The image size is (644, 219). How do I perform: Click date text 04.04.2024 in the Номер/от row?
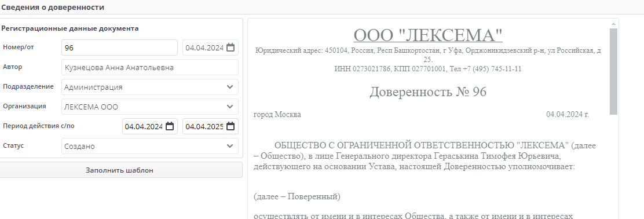(204, 48)
